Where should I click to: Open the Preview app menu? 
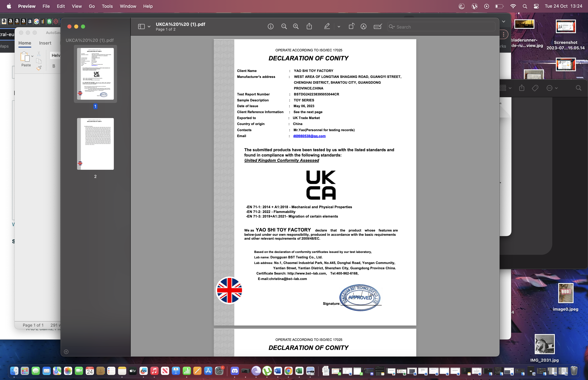point(27,6)
